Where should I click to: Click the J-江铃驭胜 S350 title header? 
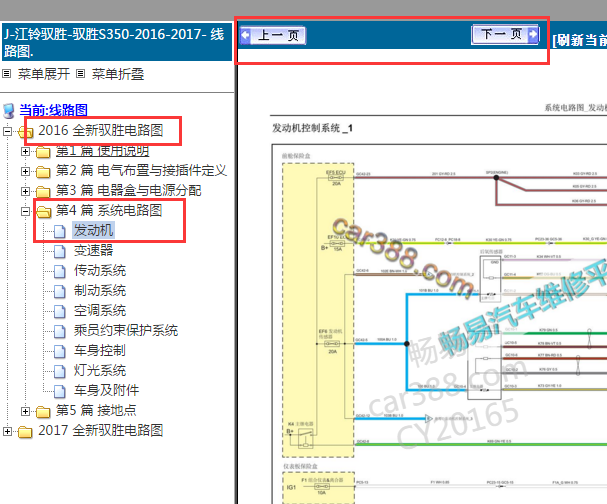(117, 42)
